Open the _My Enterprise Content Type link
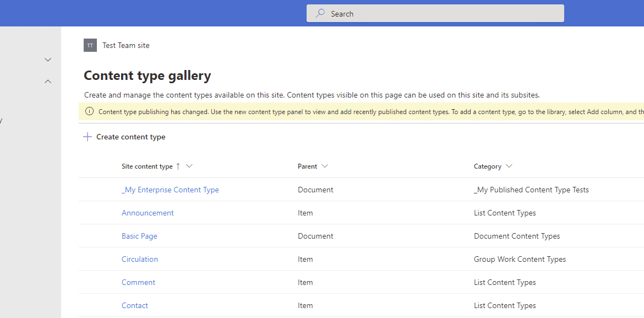Image resolution: width=644 pixels, height=318 pixels. [x=170, y=190]
